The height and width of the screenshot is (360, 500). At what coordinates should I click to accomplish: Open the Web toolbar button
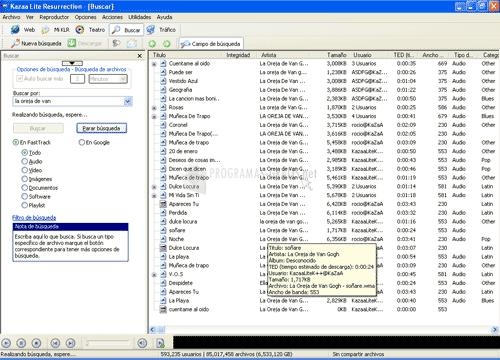click(23, 30)
